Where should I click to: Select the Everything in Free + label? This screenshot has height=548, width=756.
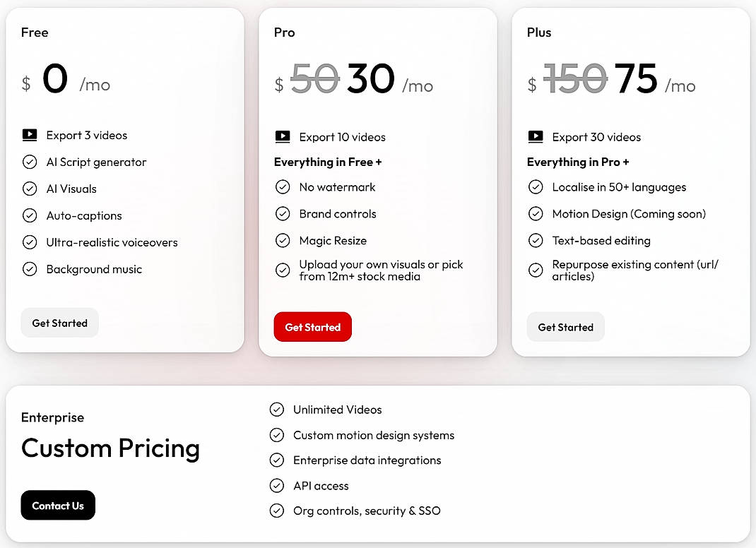coord(328,162)
